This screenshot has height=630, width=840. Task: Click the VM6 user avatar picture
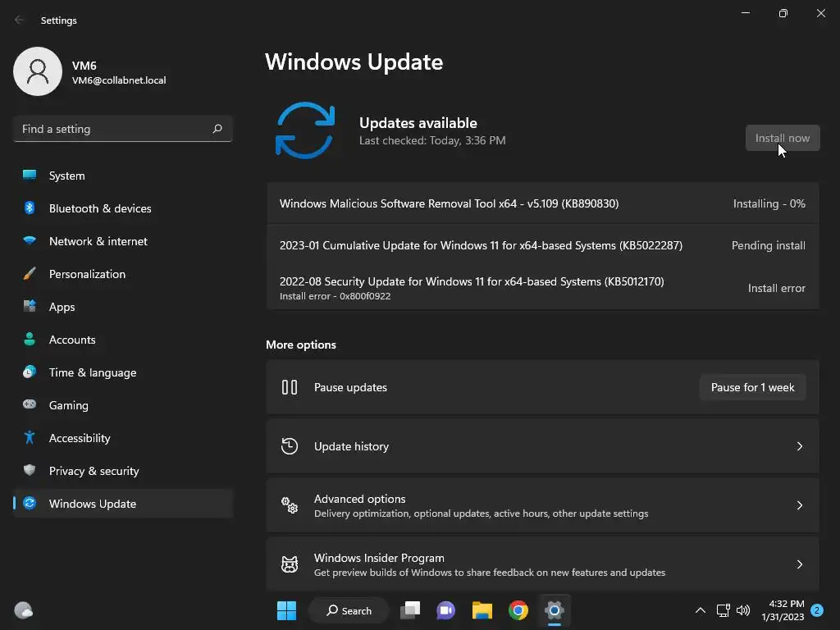(x=38, y=71)
